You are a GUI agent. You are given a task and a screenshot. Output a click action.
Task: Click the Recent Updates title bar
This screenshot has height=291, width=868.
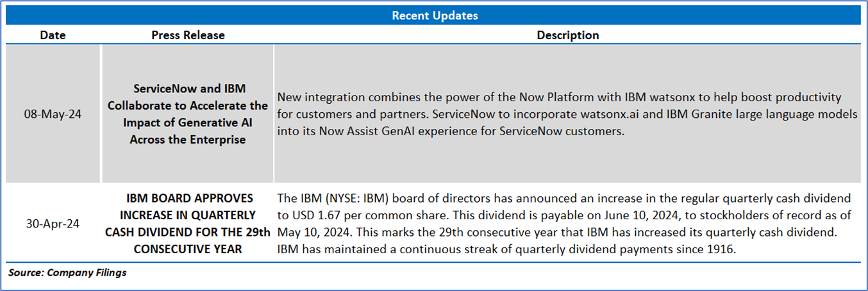(x=434, y=15)
